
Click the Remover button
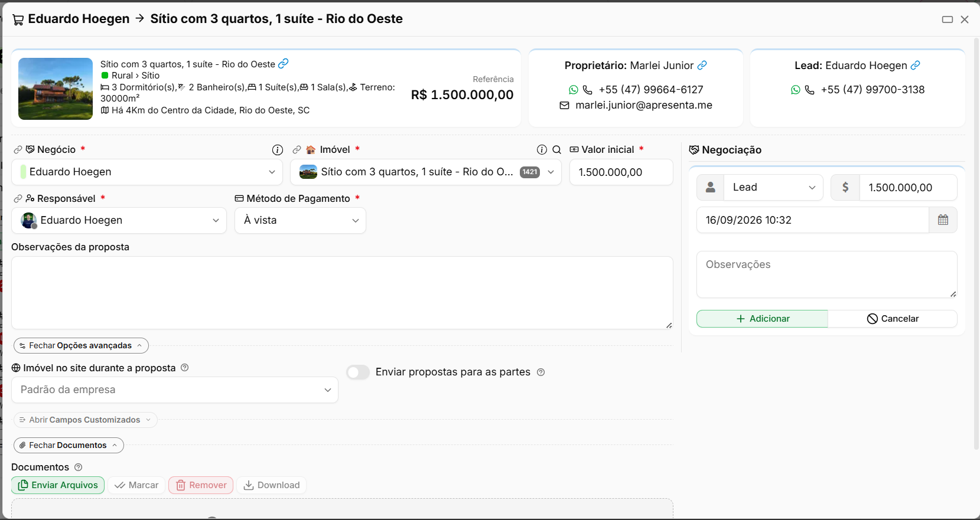click(201, 485)
